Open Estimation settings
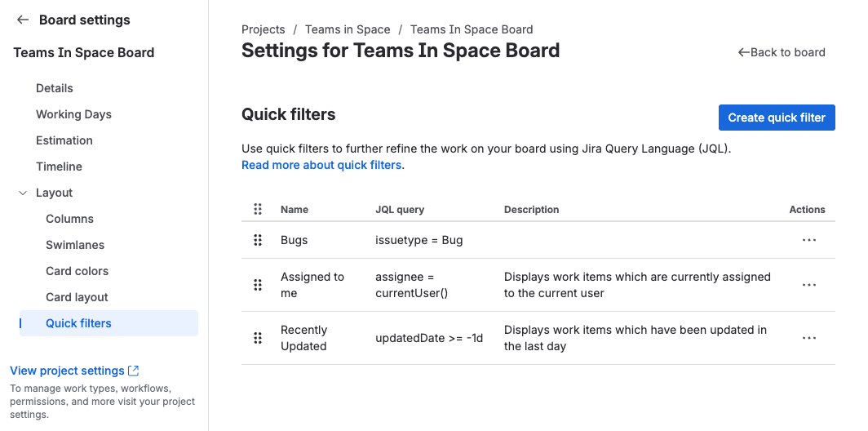This screenshot has height=431, width=868. (64, 140)
